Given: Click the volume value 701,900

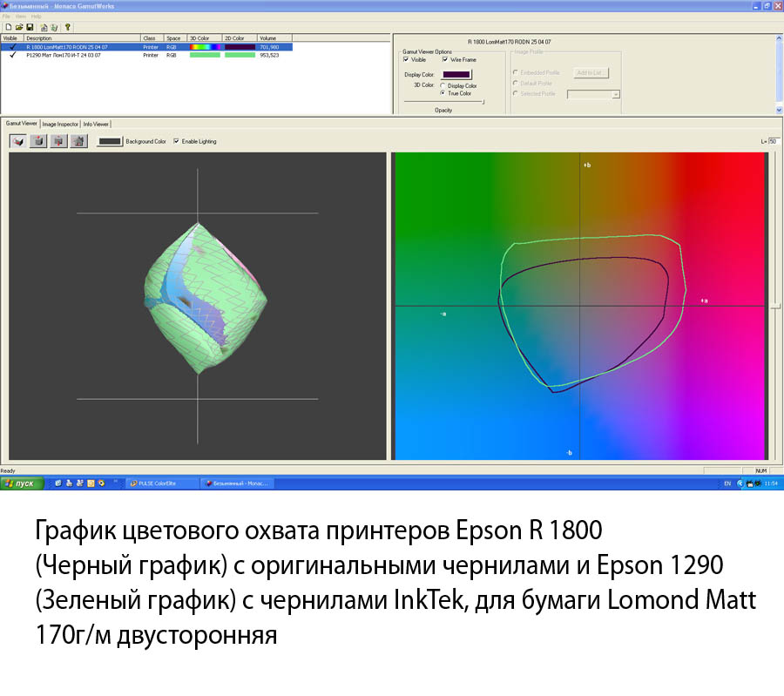Looking at the screenshot, I should point(269,47).
